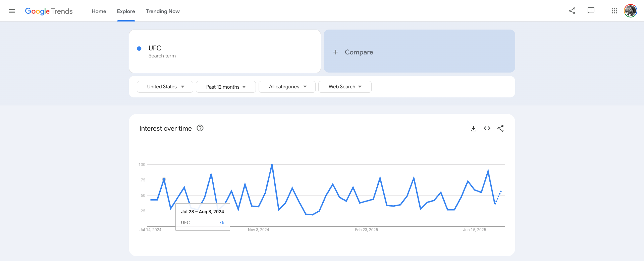This screenshot has height=261, width=644.
Task: Download interest over time CSV
Action: pos(474,129)
